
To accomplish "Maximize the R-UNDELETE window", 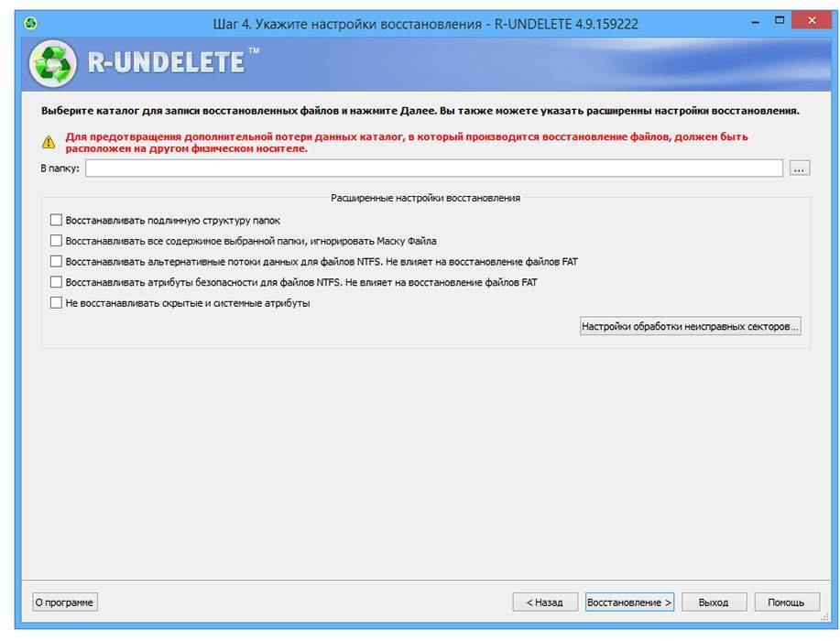I will click(x=780, y=21).
